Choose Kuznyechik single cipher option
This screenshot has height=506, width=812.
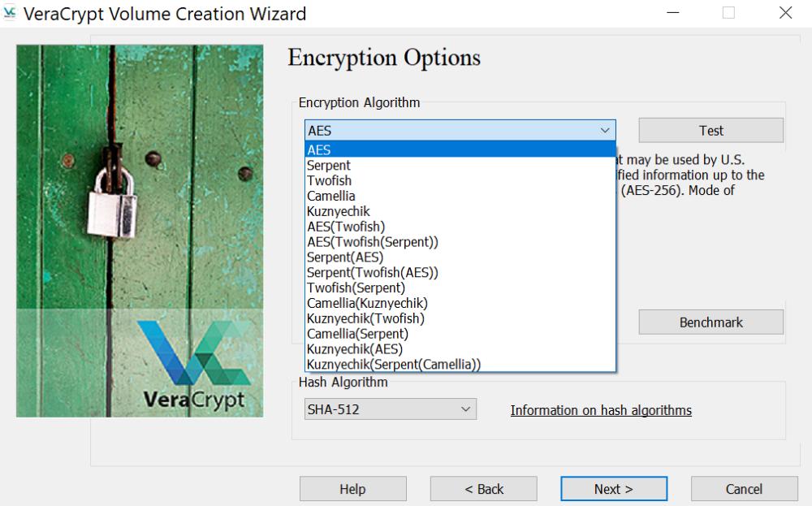pos(460,211)
